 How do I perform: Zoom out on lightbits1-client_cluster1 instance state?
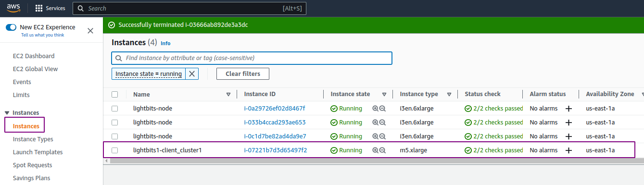382,150
